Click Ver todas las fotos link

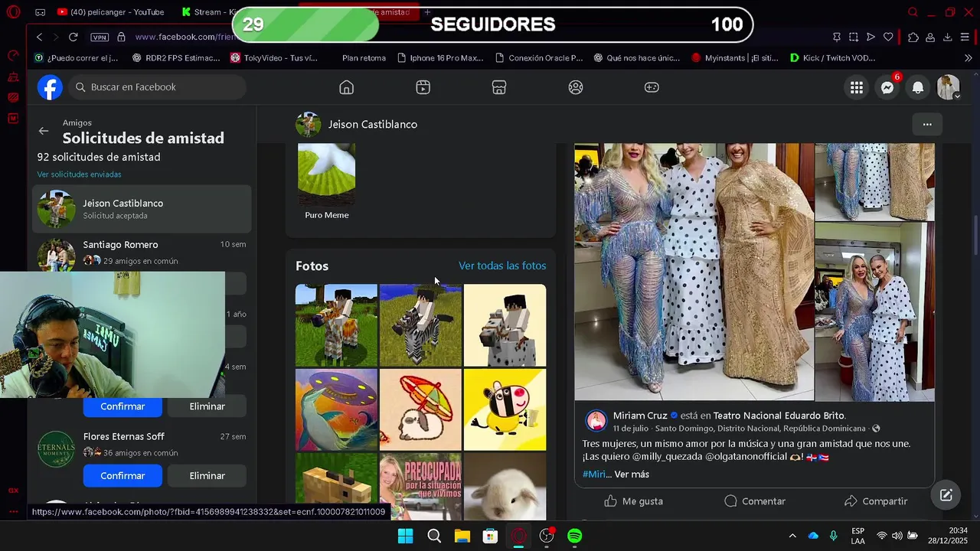coord(502,266)
